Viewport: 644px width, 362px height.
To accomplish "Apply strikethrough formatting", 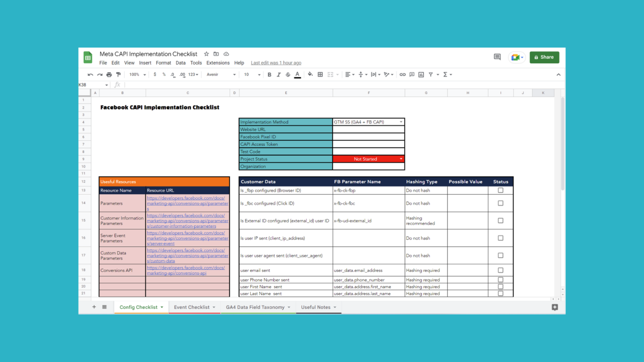I will click(288, 74).
